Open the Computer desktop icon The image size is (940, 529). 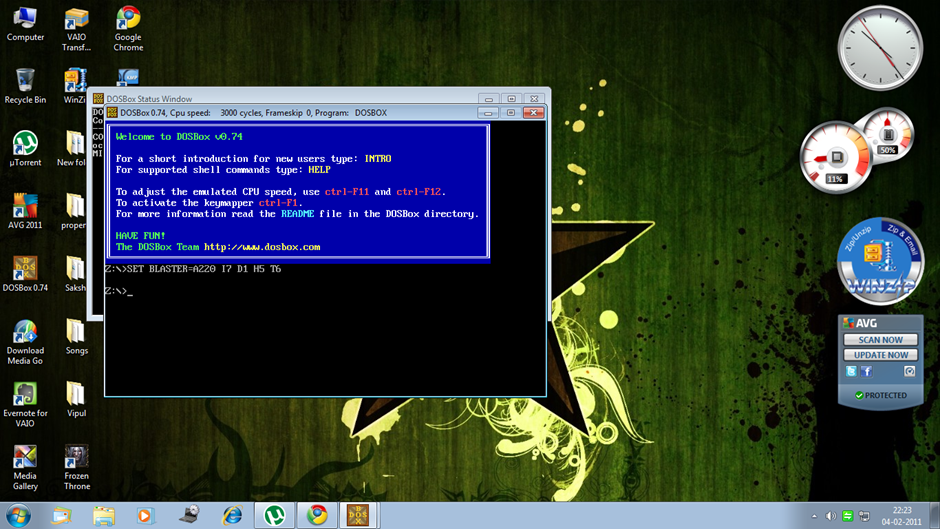coord(25,24)
